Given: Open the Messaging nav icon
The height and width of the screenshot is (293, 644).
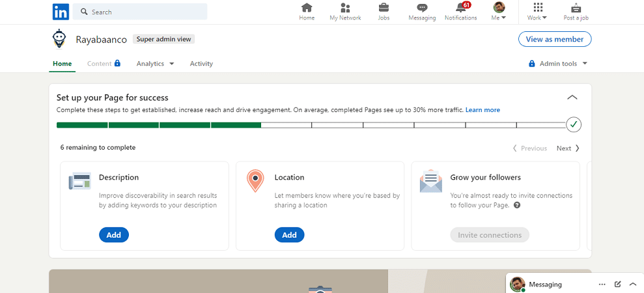Looking at the screenshot, I should [422, 12].
